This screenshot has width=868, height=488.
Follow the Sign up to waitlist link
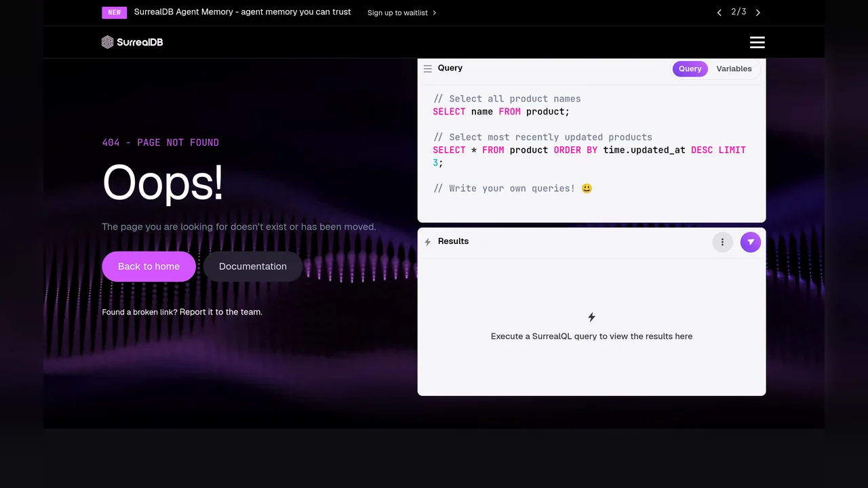coord(402,13)
